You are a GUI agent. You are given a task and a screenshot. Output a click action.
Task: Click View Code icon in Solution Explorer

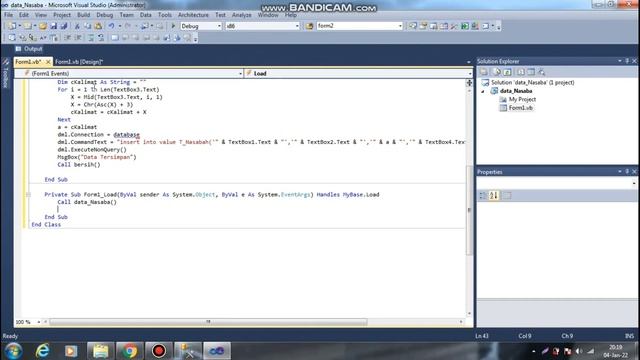(520, 72)
